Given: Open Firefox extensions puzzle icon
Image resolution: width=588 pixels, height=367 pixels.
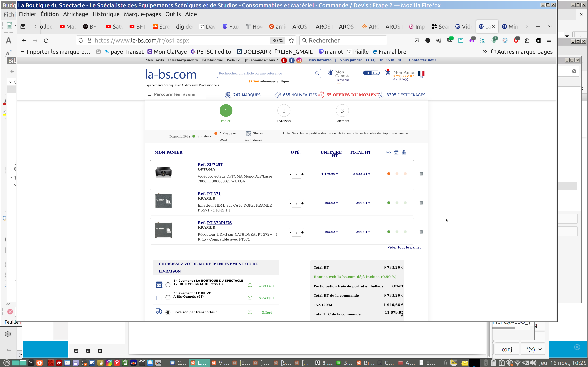Looking at the screenshot, I should [527, 41].
